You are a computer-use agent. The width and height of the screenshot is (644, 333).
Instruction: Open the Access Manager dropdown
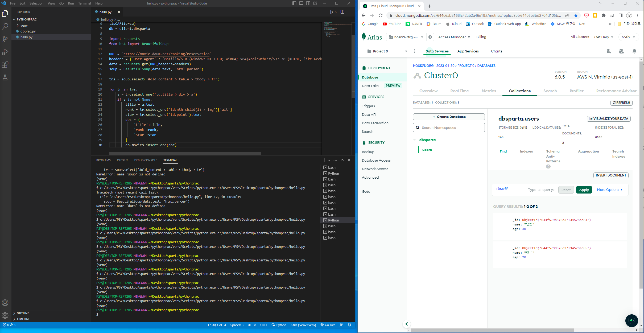pyautogui.click(x=454, y=37)
